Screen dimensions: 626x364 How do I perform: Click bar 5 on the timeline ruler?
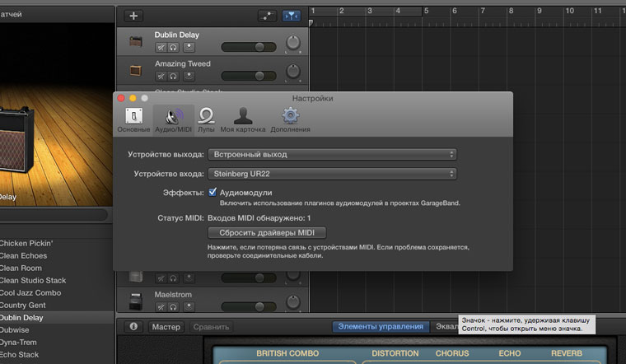click(426, 12)
